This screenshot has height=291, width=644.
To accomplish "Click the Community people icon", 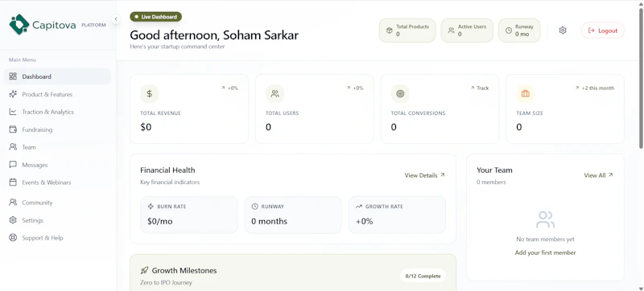I will point(13,202).
